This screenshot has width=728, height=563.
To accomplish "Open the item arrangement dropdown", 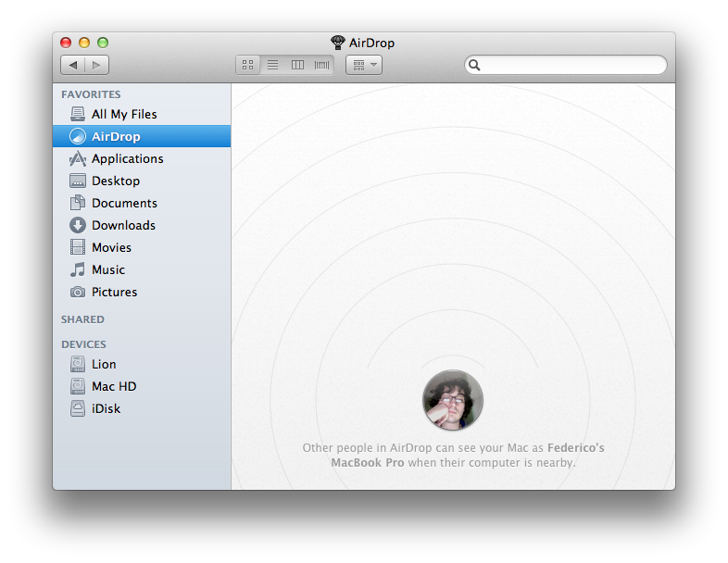I will pos(364,65).
